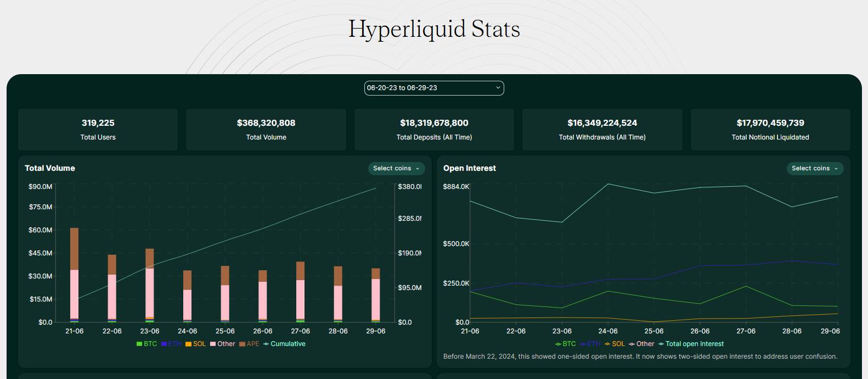This screenshot has height=379, width=868.
Task: Toggle BTC legend in Total Volume chart
Action: tap(146, 344)
